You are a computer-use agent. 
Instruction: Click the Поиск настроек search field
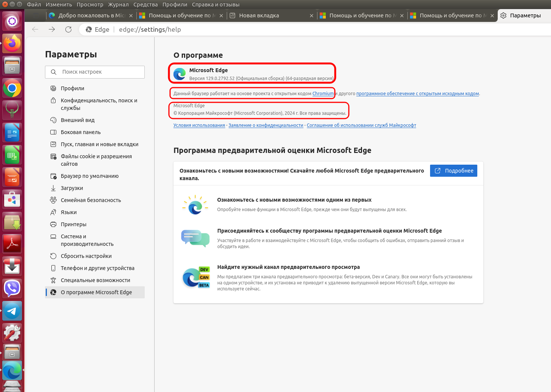point(95,72)
